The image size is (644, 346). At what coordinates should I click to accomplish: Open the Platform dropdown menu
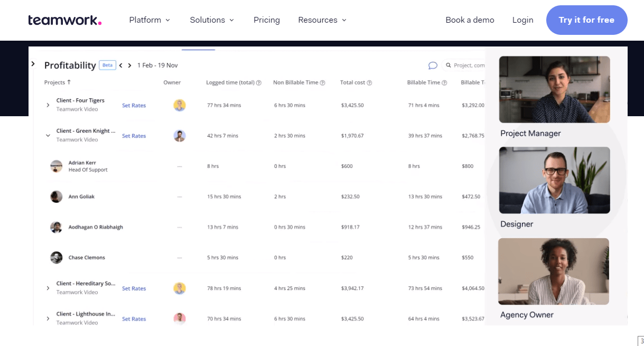[x=150, y=20]
